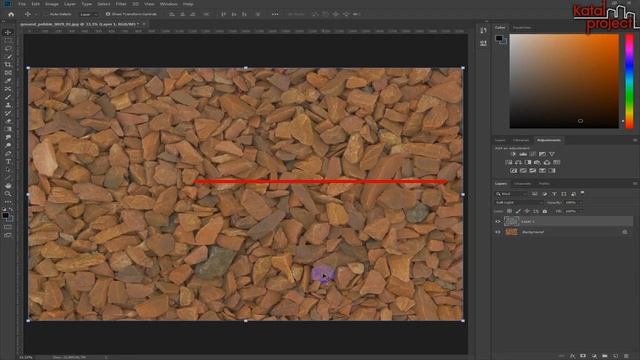This screenshot has width=640, height=360.
Task: Select the Crop tool
Action: click(8, 64)
